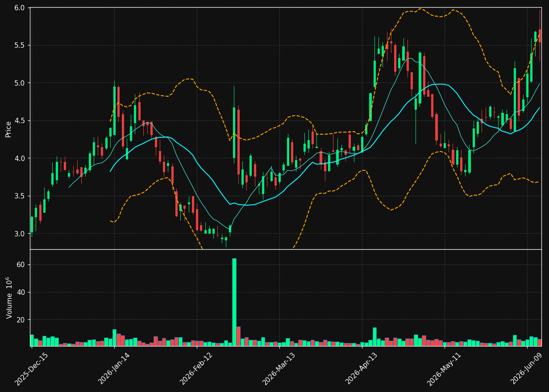Click the 5.0 price tick label
The height and width of the screenshot is (392, 549).
pos(20,83)
